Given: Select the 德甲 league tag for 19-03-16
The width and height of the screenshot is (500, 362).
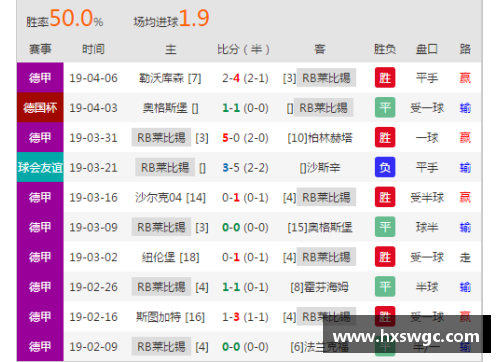Looking at the screenshot, I should 40,197.
